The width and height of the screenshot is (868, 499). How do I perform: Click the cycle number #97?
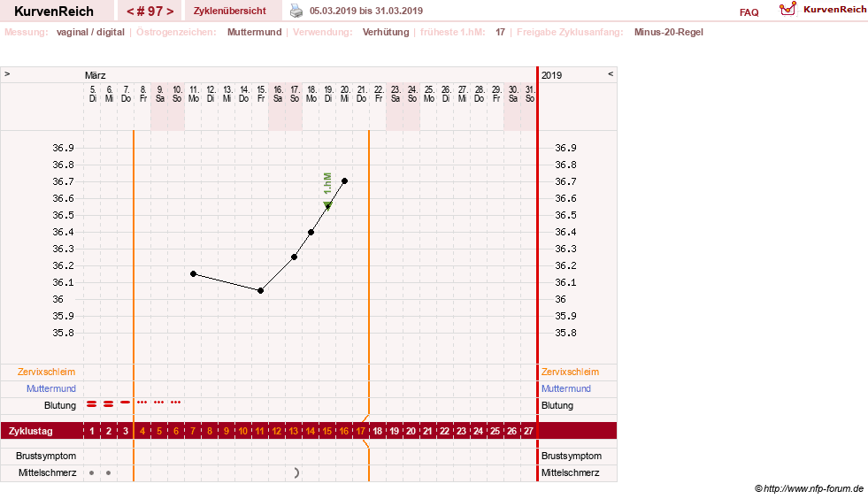tap(150, 12)
